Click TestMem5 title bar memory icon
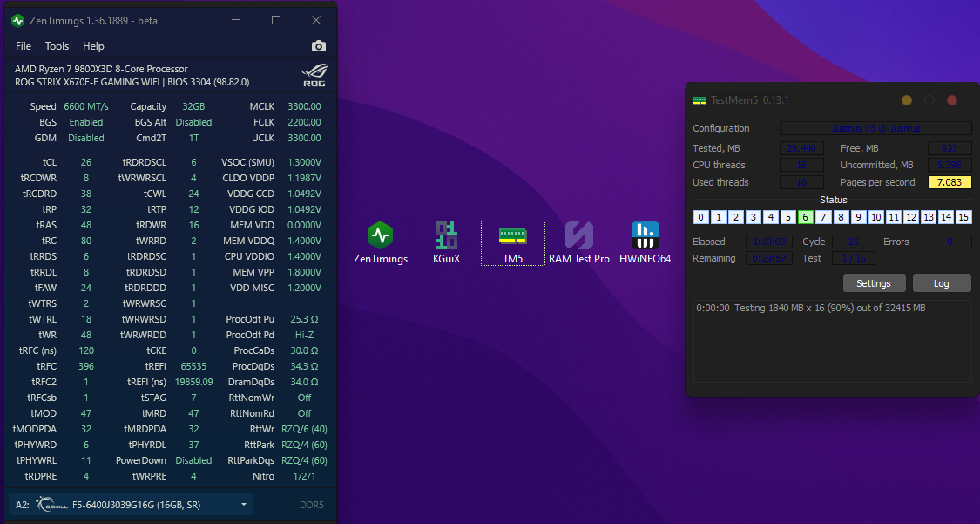 (x=700, y=100)
